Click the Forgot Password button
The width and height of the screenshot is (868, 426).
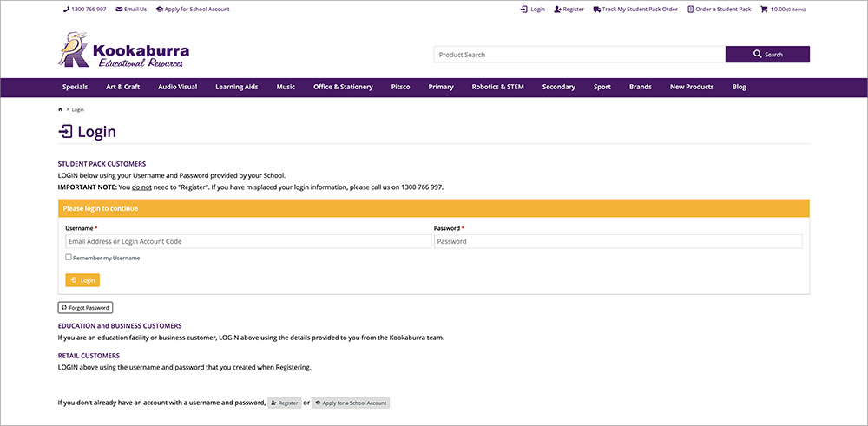85,307
